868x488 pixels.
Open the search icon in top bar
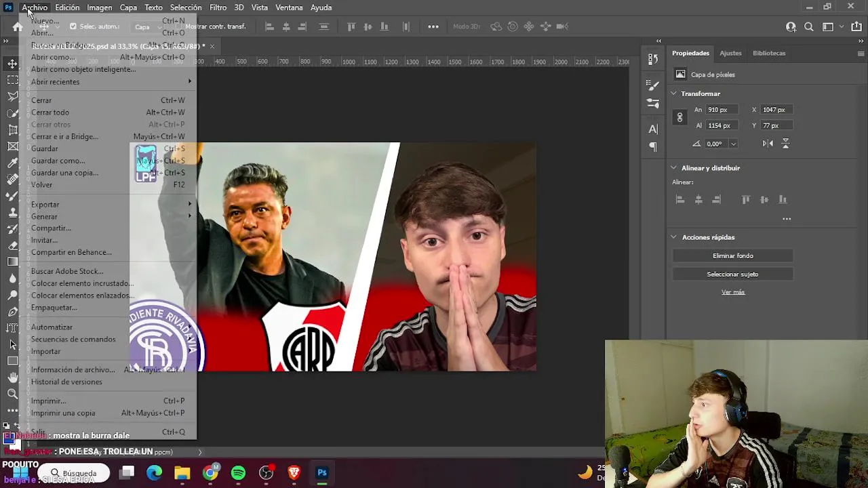809,26
